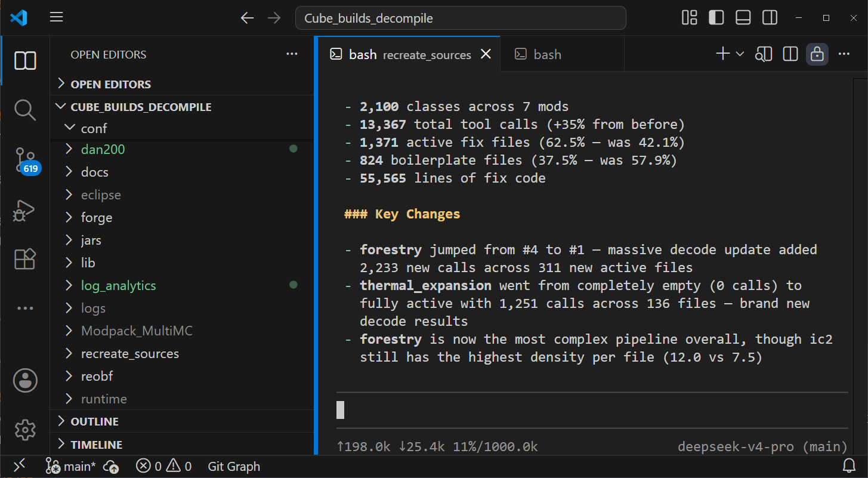
Task: Open editor more actions ellipsis menu
Action: (x=844, y=54)
